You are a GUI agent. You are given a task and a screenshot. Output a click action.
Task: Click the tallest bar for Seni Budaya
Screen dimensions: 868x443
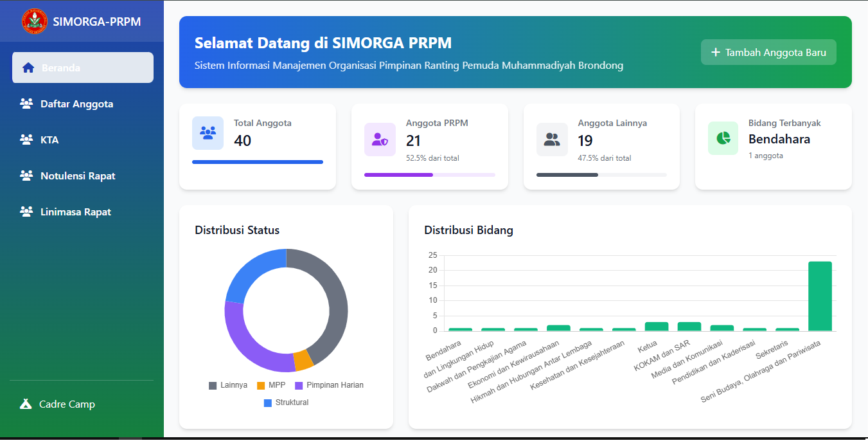(x=820, y=296)
